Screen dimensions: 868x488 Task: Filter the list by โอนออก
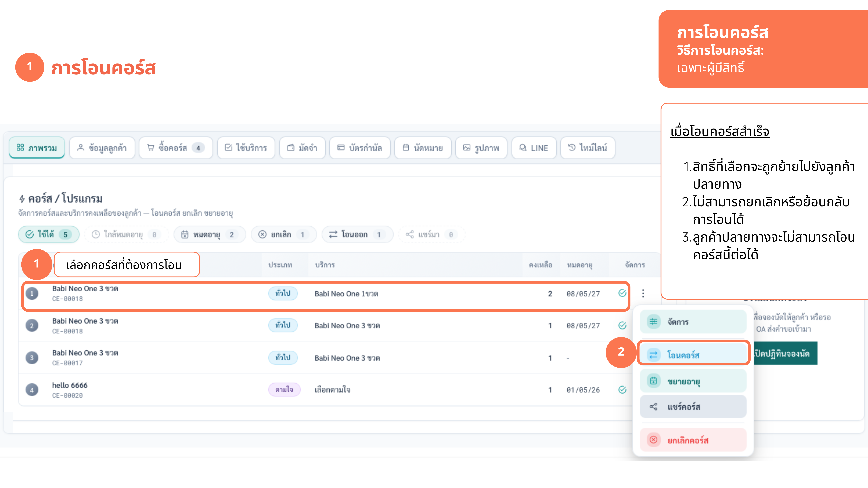click(357, 234)
